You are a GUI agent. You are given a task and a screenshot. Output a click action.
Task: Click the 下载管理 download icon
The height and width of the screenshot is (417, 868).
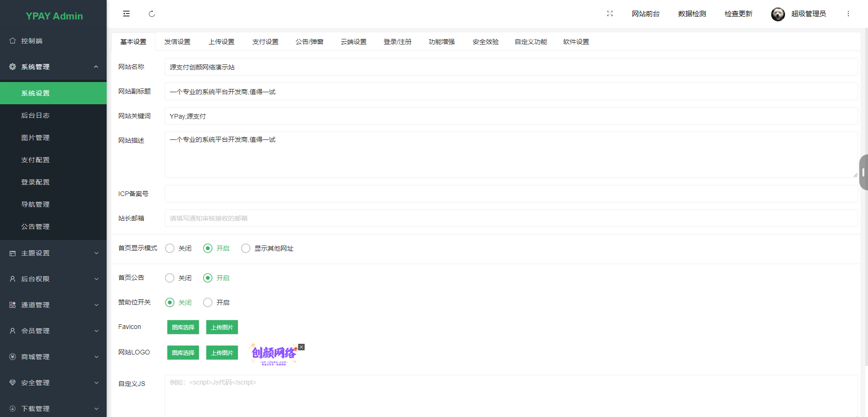pos(13,409)
